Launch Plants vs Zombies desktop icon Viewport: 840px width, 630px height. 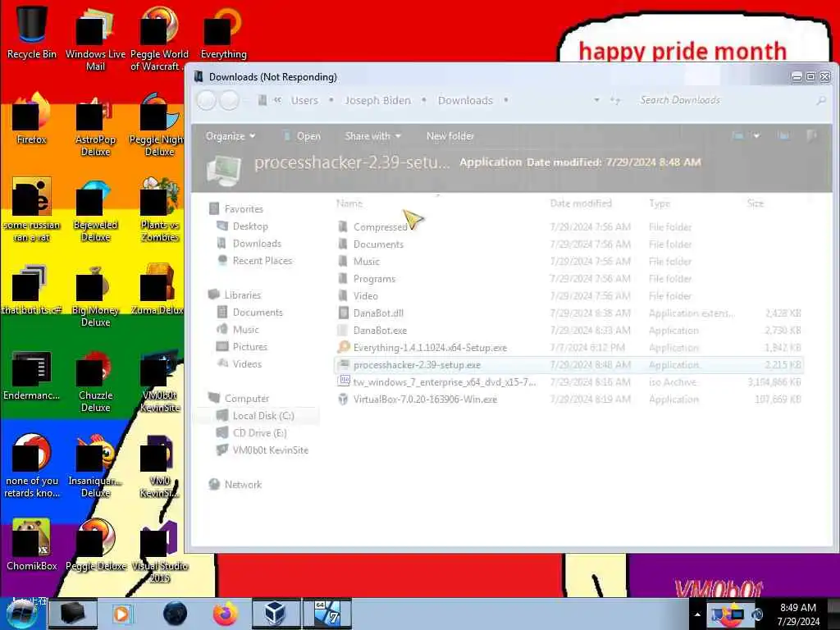159,209
